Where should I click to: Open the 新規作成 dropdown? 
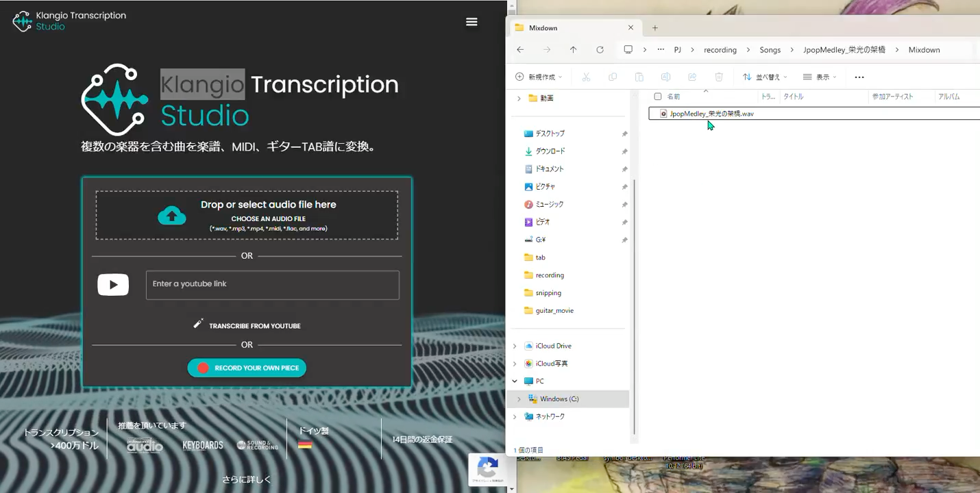(539, 77)
